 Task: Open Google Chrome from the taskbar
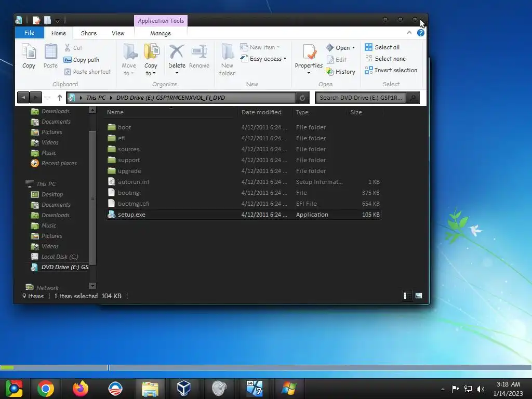(46, 389)
